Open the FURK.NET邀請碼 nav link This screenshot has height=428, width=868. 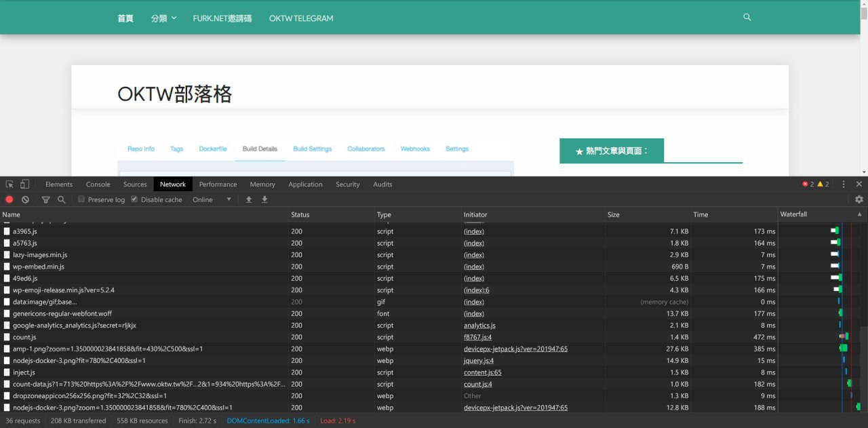pos(222,18)
